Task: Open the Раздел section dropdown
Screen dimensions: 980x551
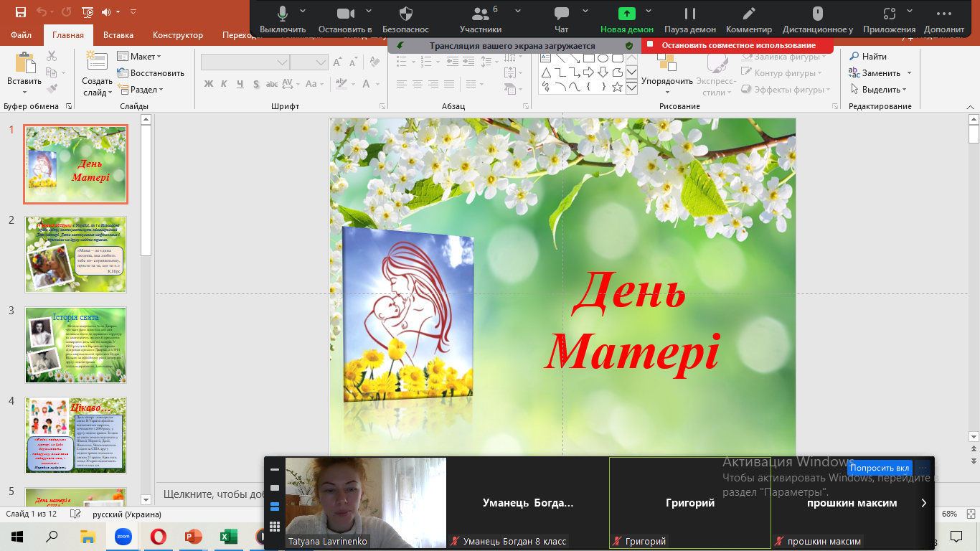Action: pos(141,89)
